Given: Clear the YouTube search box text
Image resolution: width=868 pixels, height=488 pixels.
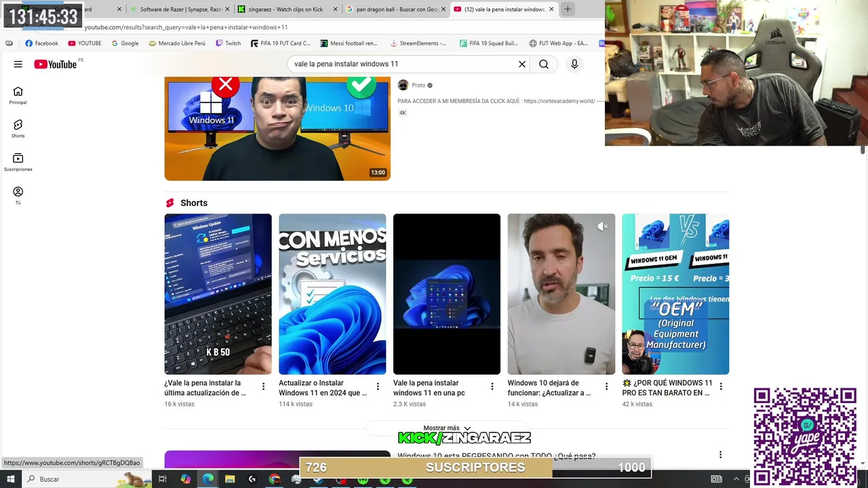Looking at the screenshot, I should coord(522,64).
